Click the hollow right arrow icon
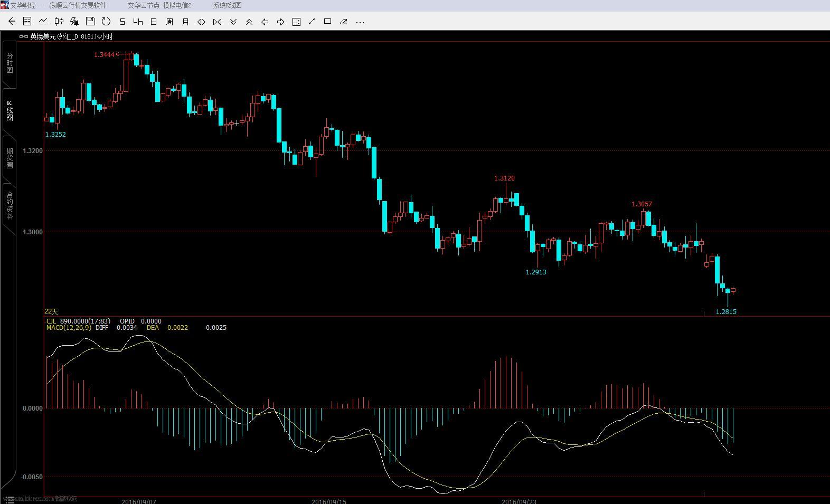Image resolution: width=830 pixels, height=504 pixels. point(281,22)
